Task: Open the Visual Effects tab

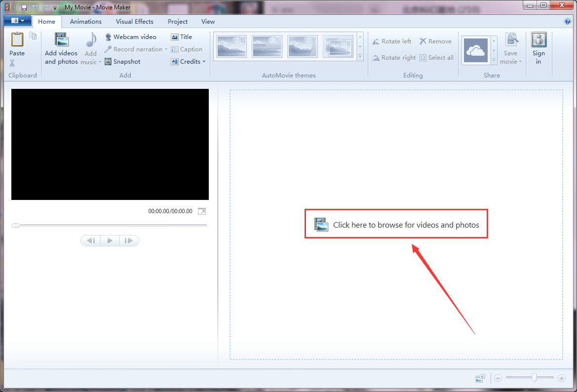Action: (135, 21)
